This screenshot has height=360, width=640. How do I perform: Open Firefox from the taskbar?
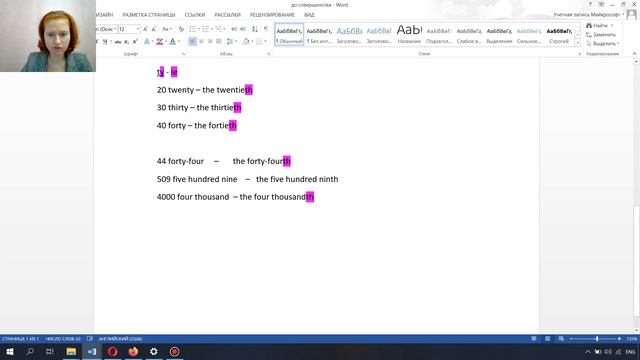click(133, 351)
